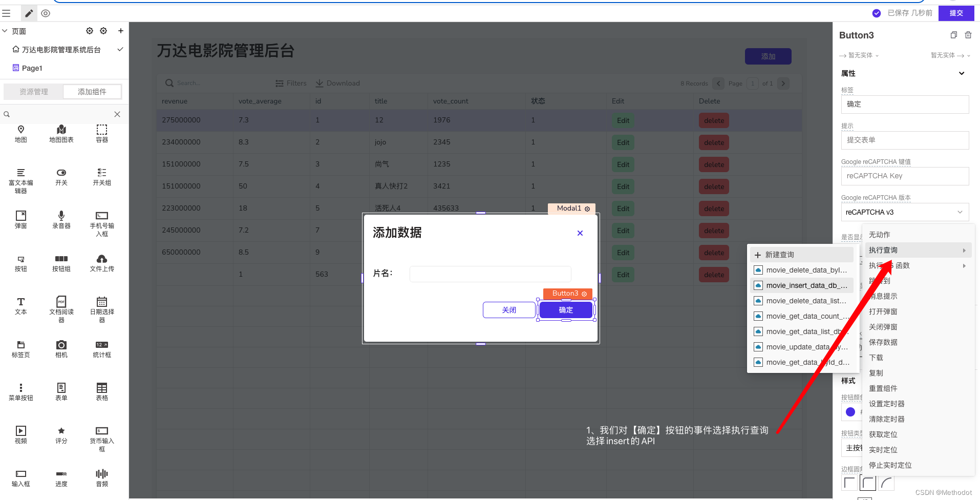This screenshot has height=500, width=980.
Task: Add the Tabs (标签页) component
Action: pos(20,349)
